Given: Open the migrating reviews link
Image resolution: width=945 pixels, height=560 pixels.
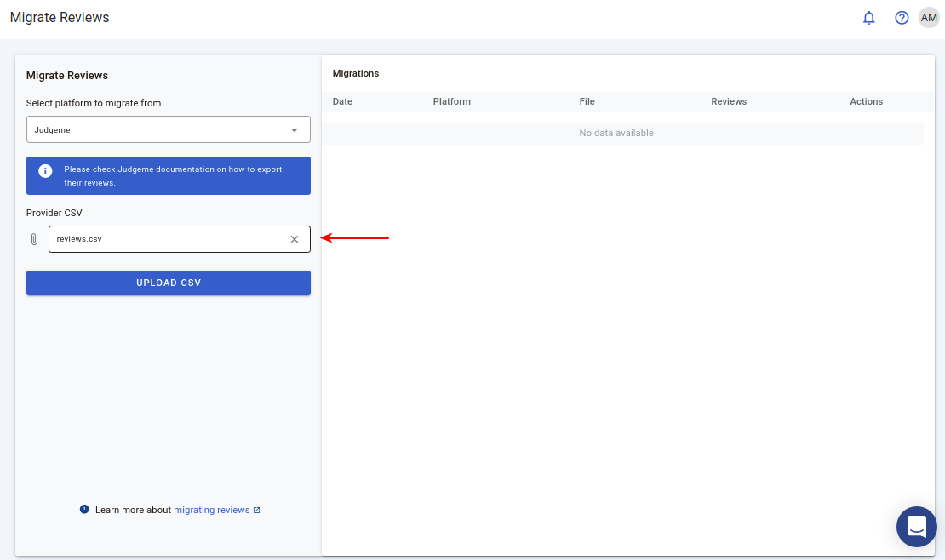Looking at the screenshot, I should (211, 510).
